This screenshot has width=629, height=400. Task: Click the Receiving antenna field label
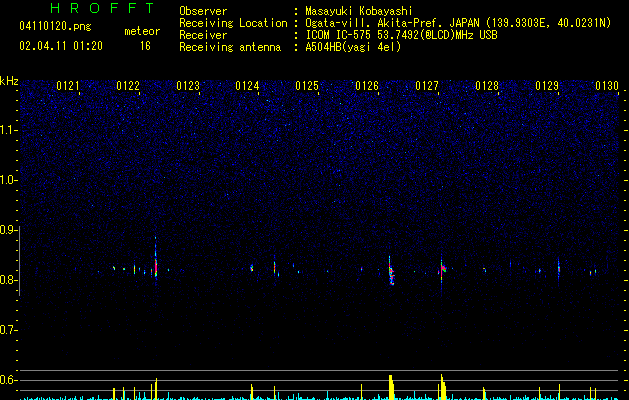coord(230,47)
